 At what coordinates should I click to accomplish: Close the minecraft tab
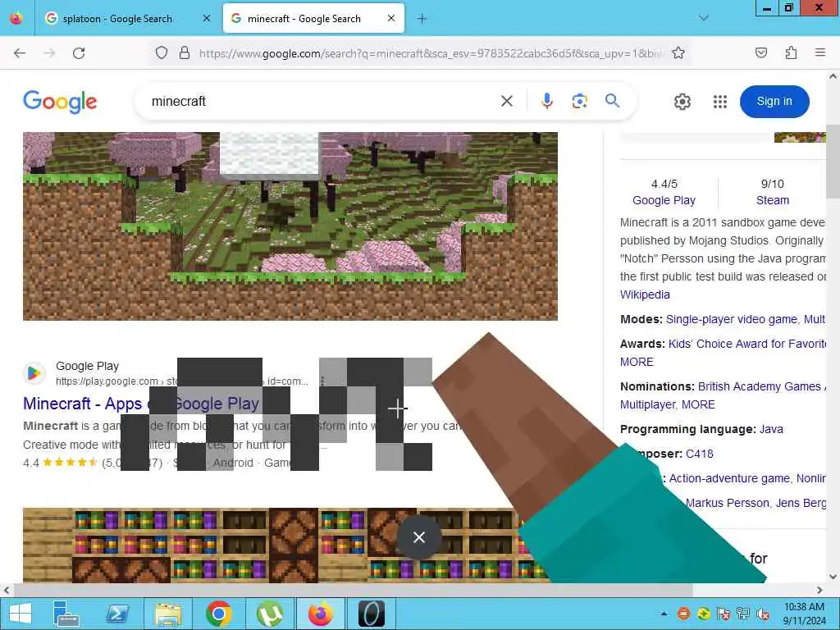tap(391, 19)
